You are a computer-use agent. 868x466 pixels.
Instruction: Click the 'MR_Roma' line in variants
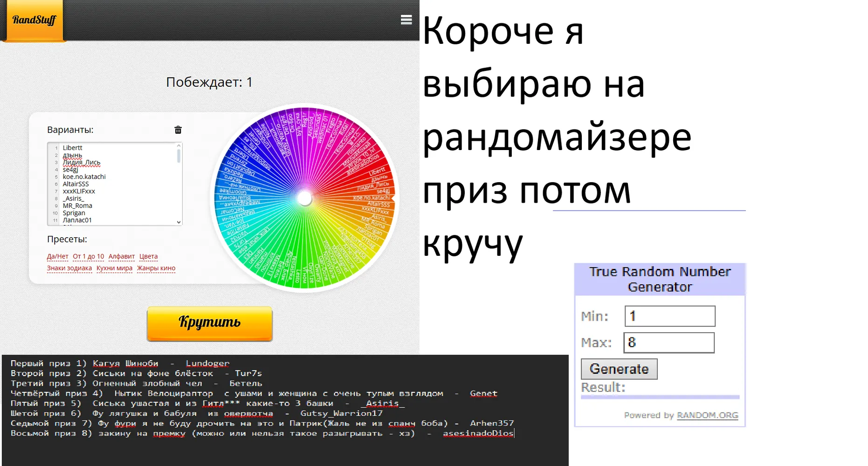(x=77, y=206)
